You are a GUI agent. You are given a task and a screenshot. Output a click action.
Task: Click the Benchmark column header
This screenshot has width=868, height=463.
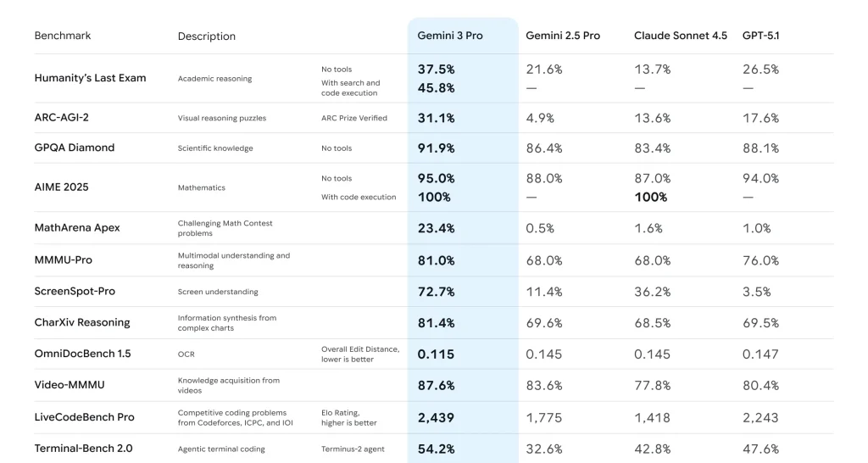[x=63, y=36]
